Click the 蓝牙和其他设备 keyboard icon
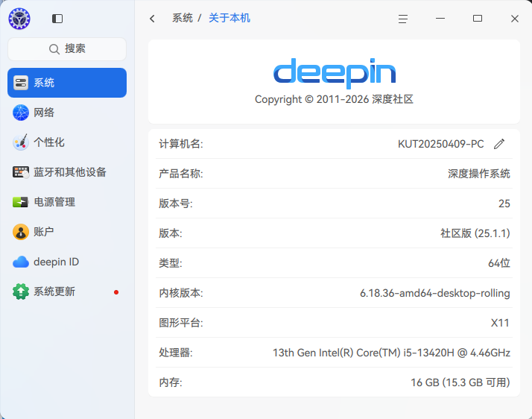 (21, 172)
